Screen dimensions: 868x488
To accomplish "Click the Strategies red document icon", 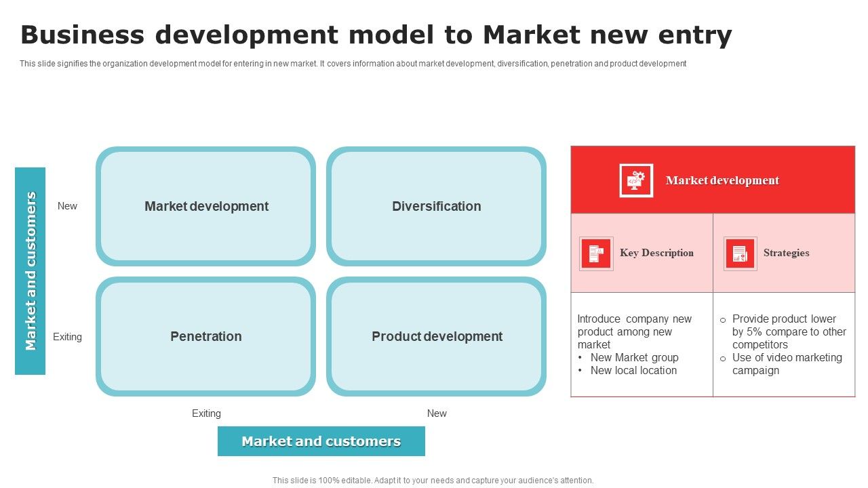I will tap(740, 253).
